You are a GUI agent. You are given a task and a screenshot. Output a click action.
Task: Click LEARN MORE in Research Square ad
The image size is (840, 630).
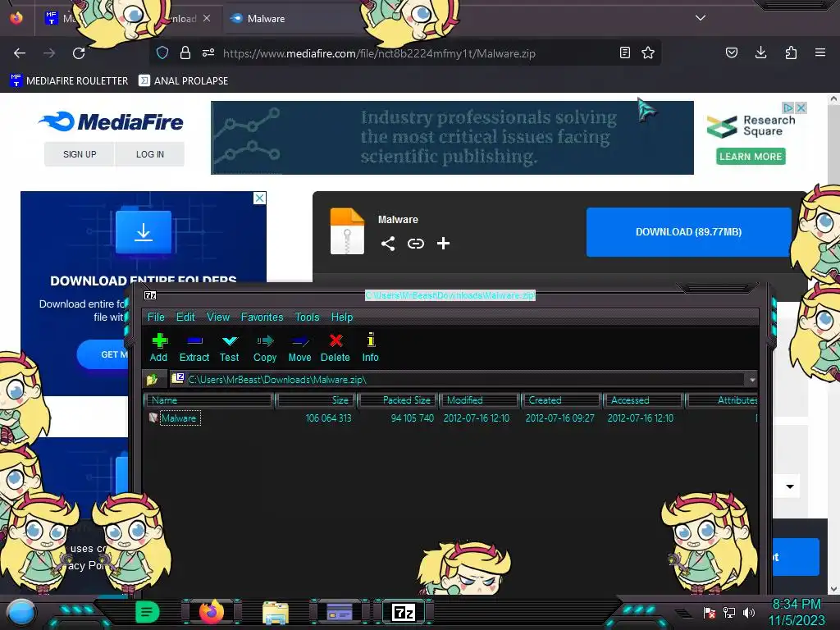coord(751,157)
